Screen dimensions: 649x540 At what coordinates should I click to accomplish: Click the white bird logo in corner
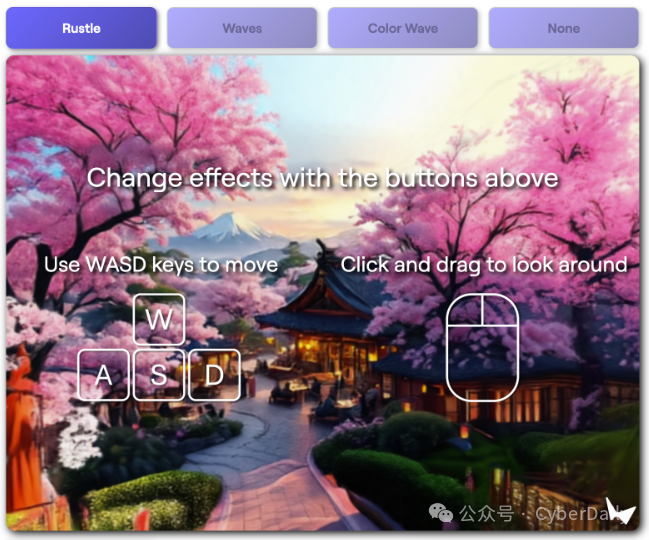click(620, 511)
